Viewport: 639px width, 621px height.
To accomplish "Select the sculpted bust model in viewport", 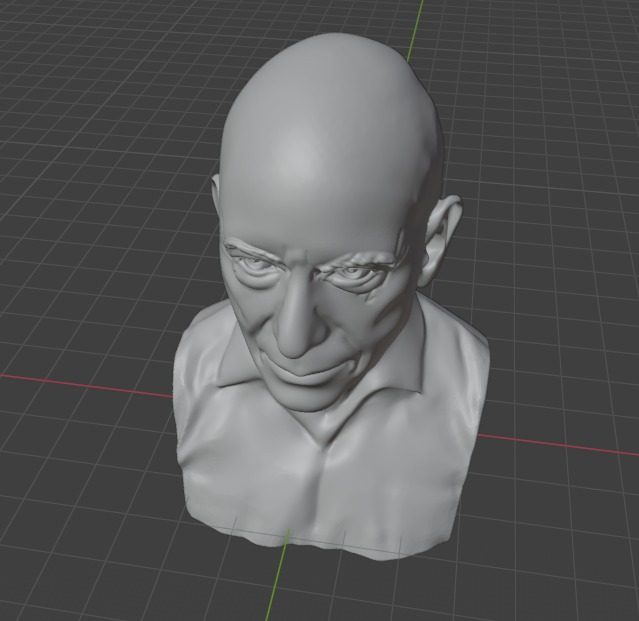I will 330,297.
